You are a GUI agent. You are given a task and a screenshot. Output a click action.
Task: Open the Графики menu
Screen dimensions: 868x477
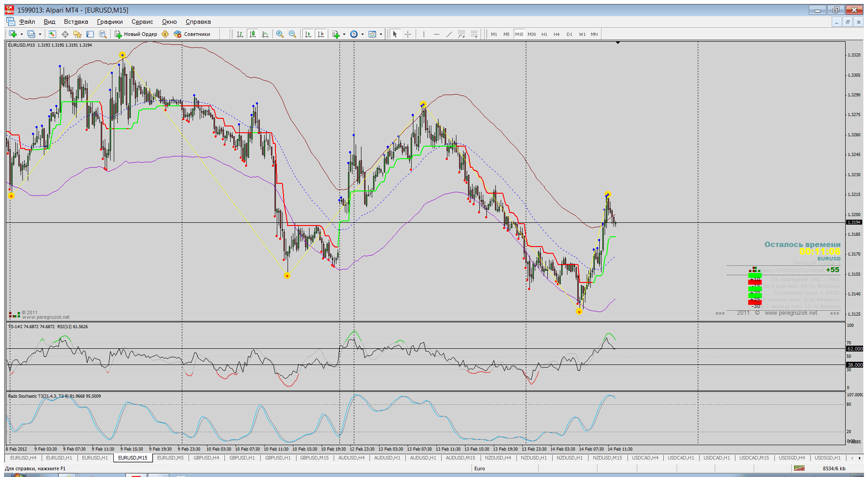110,22
